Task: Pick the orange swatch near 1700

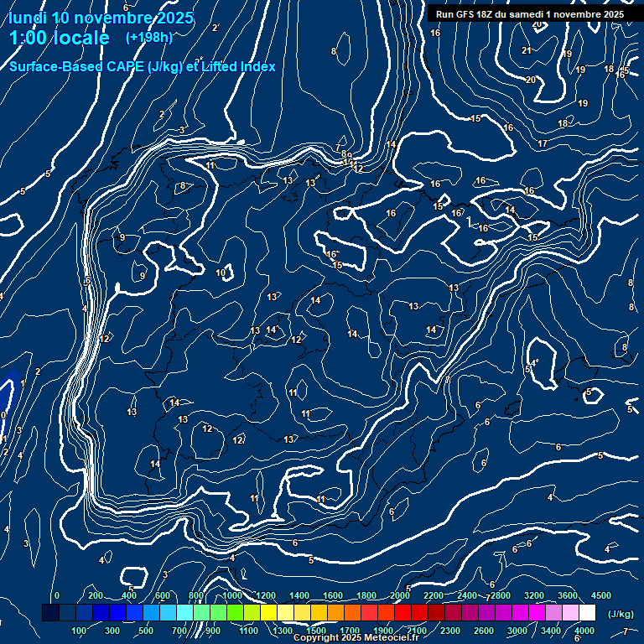Action: pos(352,614)
